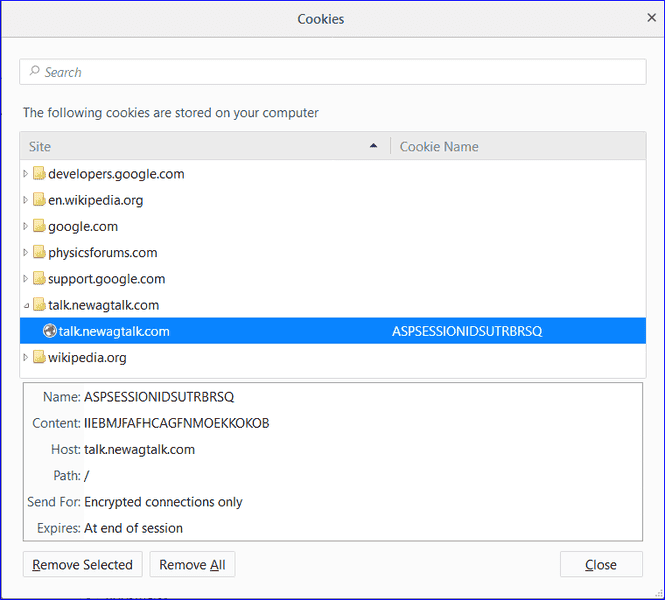Expand the physicsforums.com cookie list
Screen dimensions: 665x600
coord(26,253)
